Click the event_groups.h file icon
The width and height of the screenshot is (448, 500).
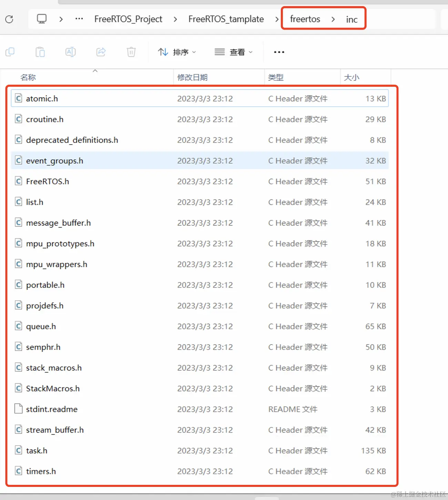tap(19, 160)
